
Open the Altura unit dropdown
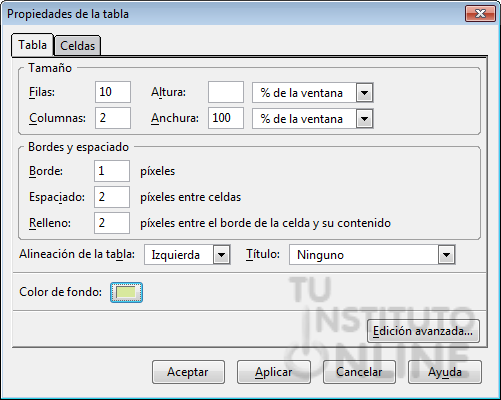[312, 92]
